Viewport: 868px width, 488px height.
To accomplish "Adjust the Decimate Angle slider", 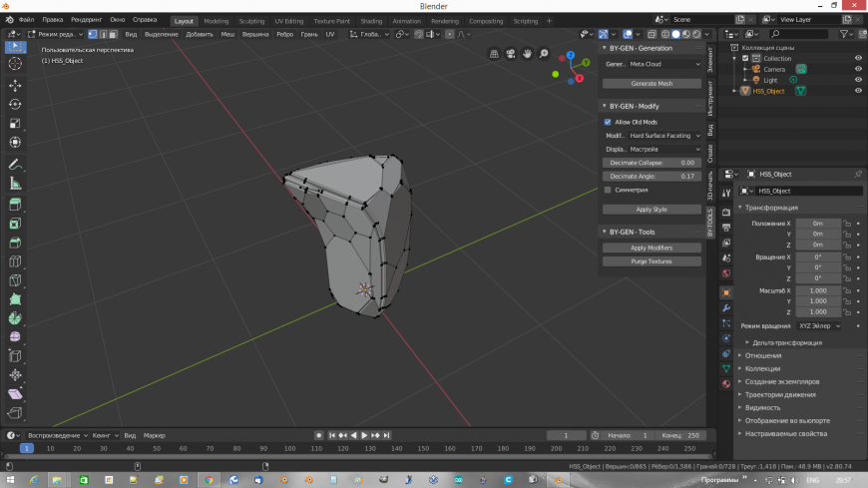I will (651, 177).
